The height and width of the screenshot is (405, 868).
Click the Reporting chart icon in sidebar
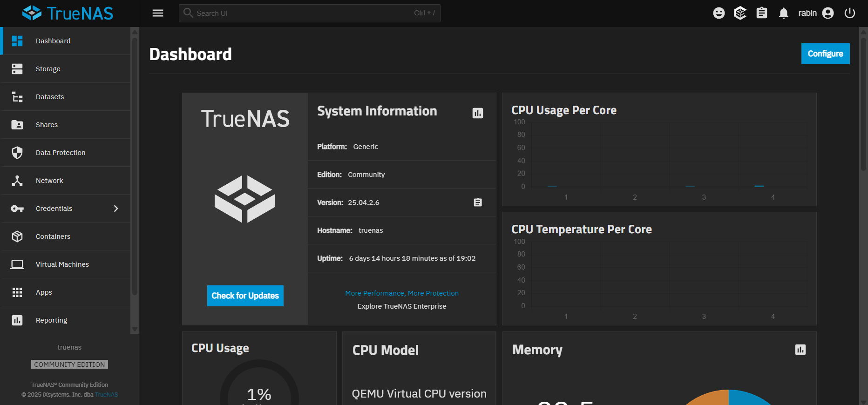point(17,320)
